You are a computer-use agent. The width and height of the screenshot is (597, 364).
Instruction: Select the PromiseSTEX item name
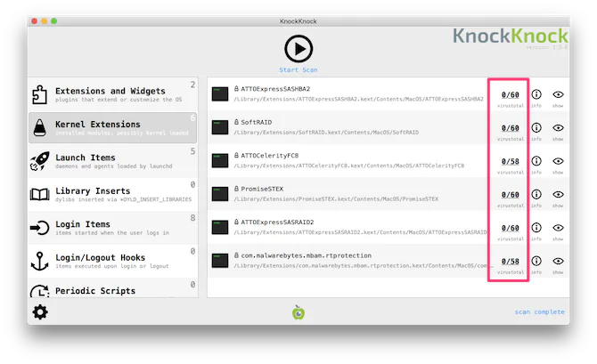coord(262,189)
